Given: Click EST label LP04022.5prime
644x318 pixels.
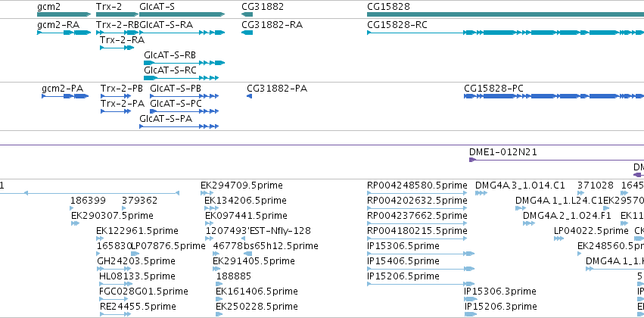Looking at the screenshot, I should point(591,231).
